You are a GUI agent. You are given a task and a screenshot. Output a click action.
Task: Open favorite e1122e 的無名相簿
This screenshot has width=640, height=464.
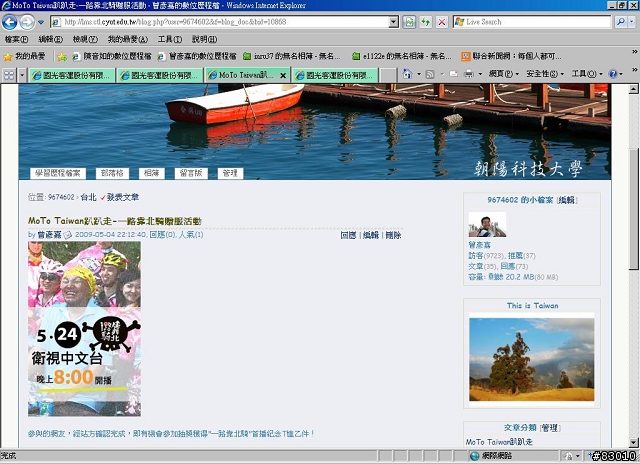pyautogui.click(x=402, y=56)
